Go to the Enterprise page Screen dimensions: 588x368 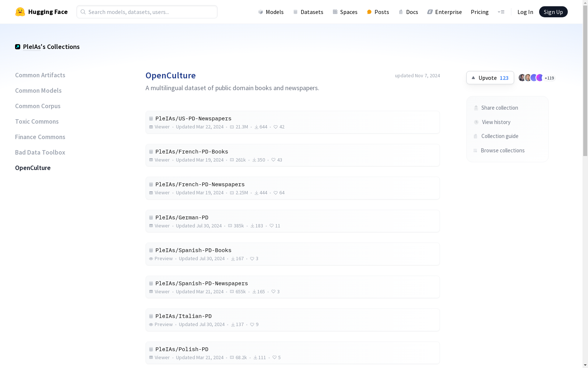(444, 12)
